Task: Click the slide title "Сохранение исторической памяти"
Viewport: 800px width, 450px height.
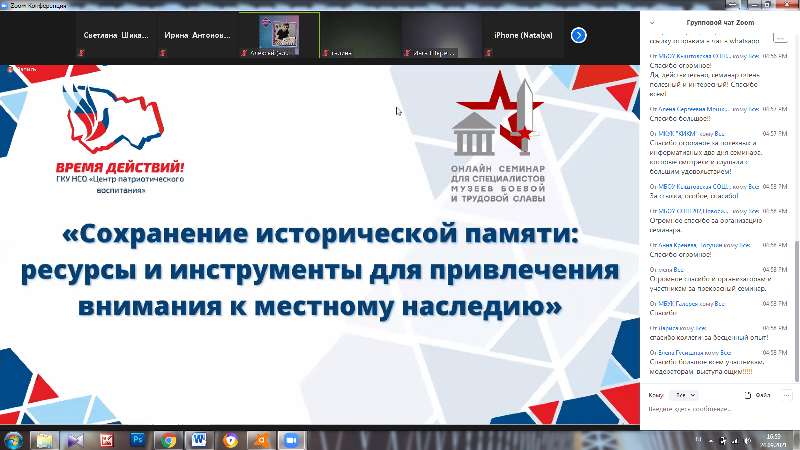Action: click(320, 234)
